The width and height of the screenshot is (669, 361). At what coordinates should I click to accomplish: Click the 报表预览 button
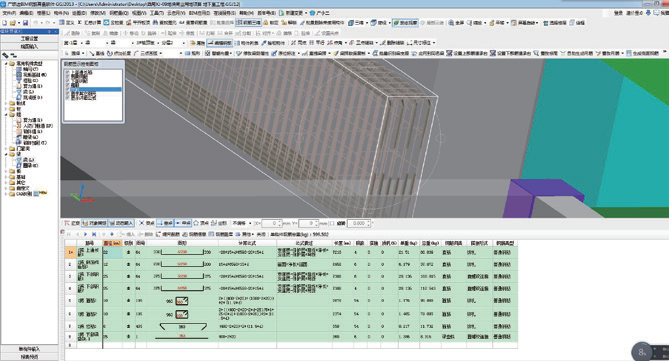point(29,357)
